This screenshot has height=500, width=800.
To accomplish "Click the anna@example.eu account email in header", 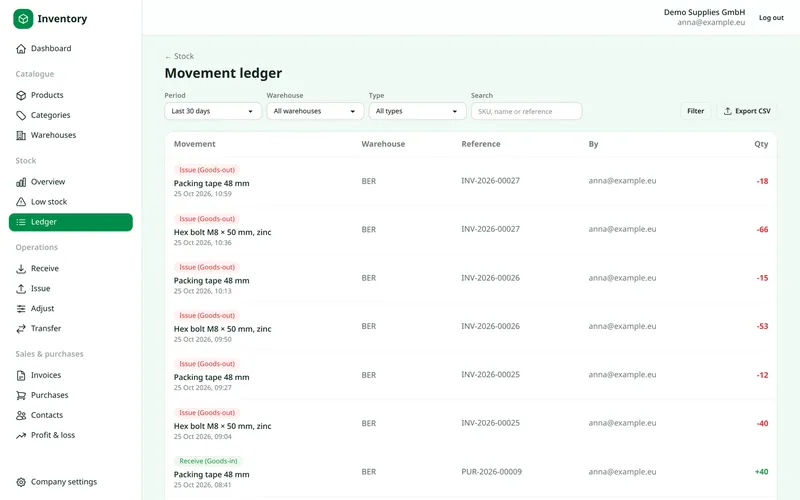I will 711,22.
